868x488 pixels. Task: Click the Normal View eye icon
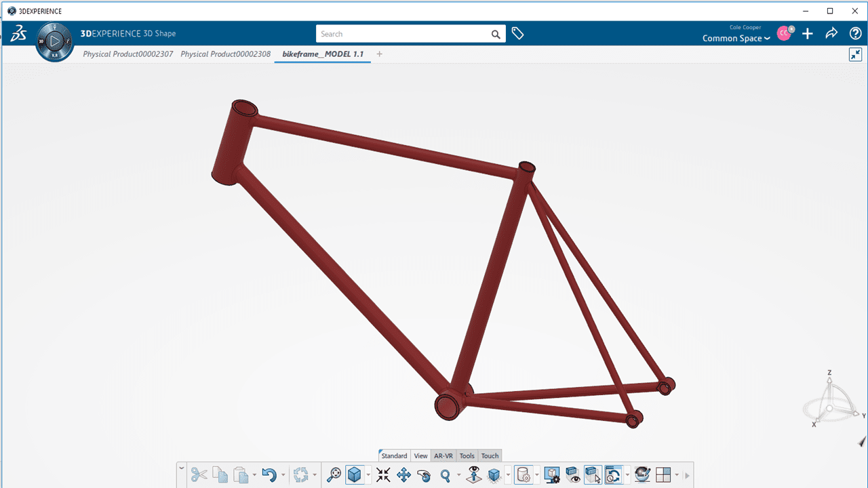[x=474, y=475]
